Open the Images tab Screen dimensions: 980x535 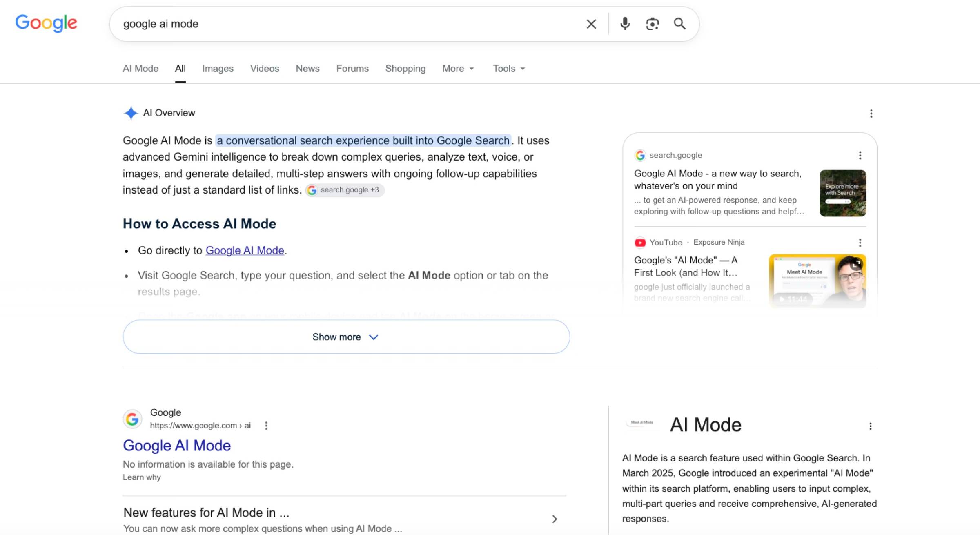point(218,69)
